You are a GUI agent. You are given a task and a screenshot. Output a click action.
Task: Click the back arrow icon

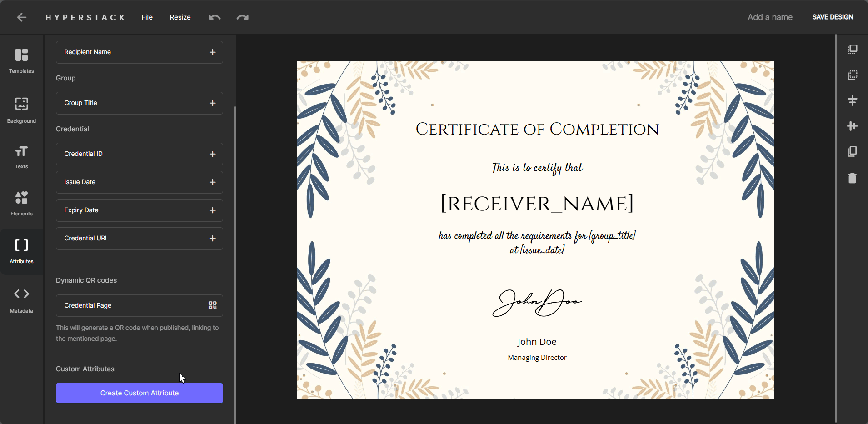(x=21, y=17)
